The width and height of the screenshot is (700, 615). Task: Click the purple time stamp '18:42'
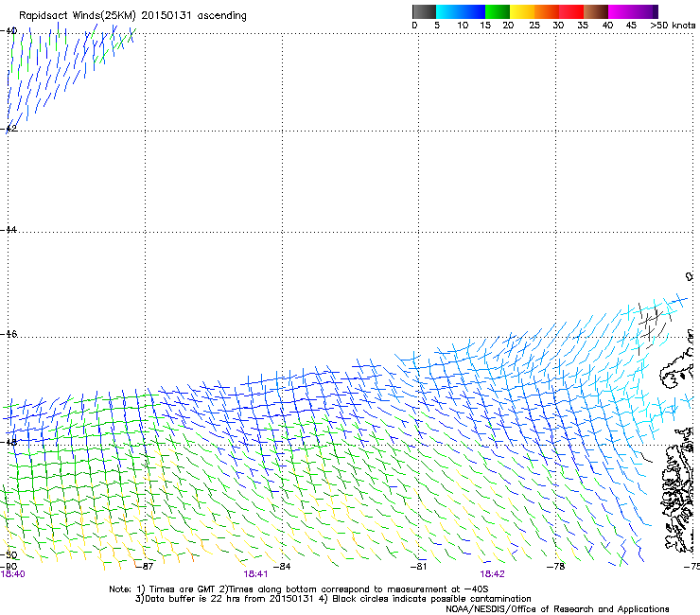[493, 574]
